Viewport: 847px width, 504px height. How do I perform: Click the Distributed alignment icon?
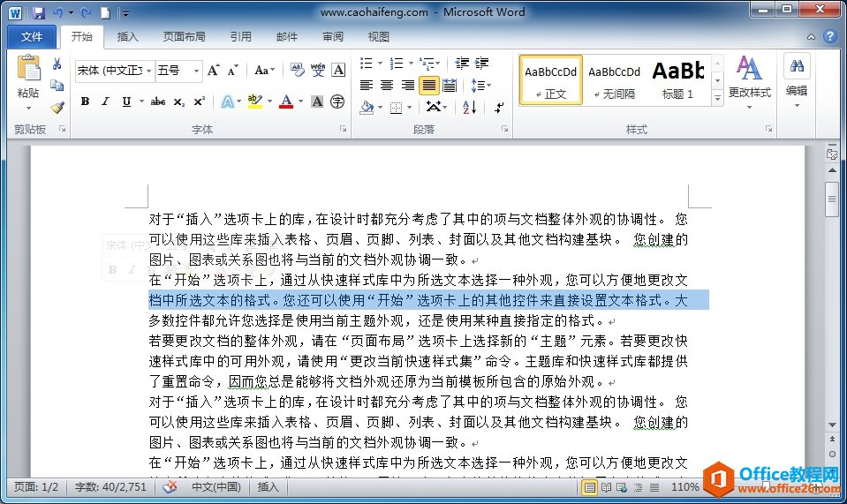(x=450, y=86)
